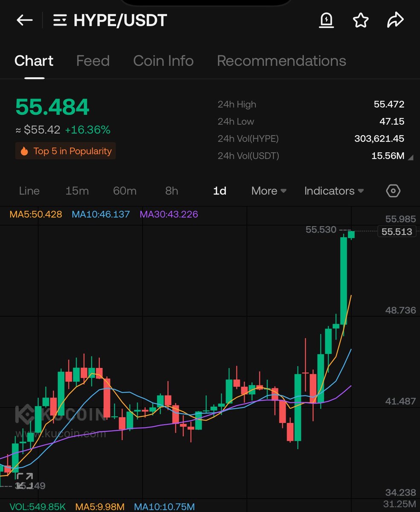Viewport: 420px width, 512px height.
Task: Open the Indicators dropdown
Action: click(x=334, y=191)
